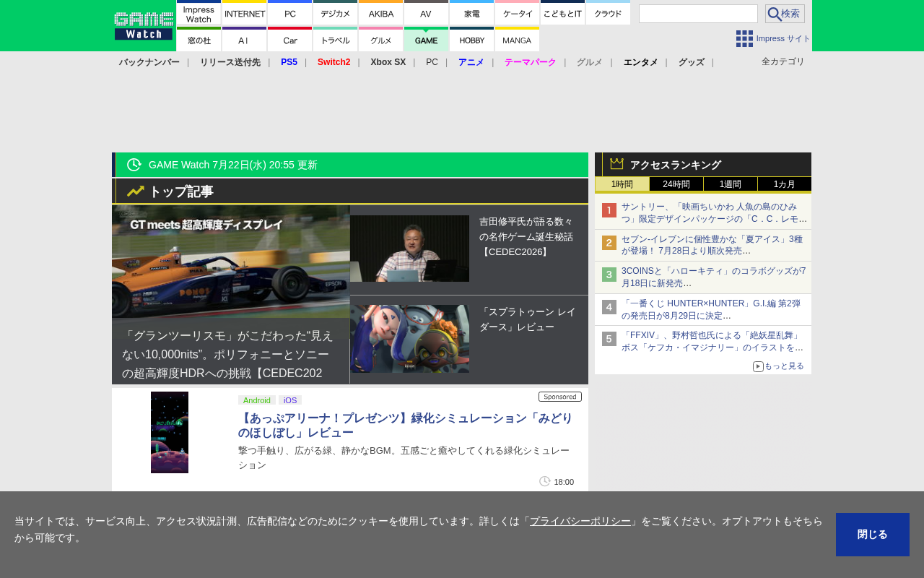
Task: Click the rank 5 badge in the ranking
Action: click(609, 339)
